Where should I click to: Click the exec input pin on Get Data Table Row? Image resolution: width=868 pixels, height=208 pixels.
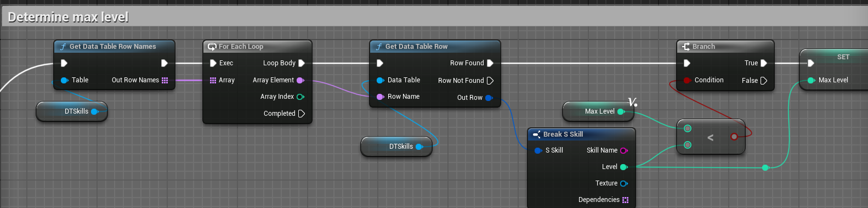(380, 63)
